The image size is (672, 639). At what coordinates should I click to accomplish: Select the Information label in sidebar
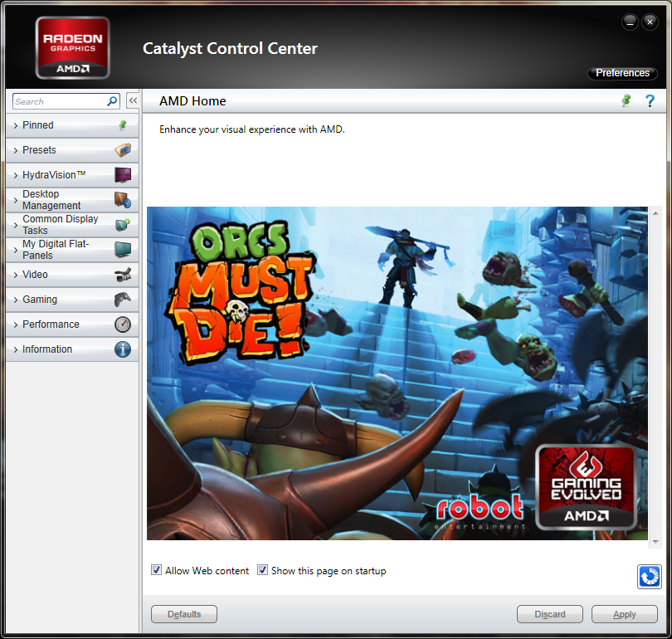[47, 349]
